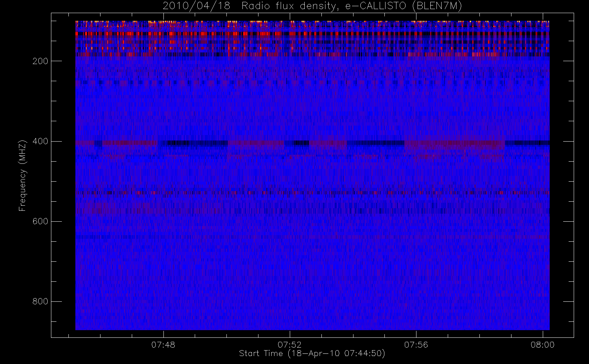
Task: Click the 07:48 time tick label
Action: coord(163,345)
